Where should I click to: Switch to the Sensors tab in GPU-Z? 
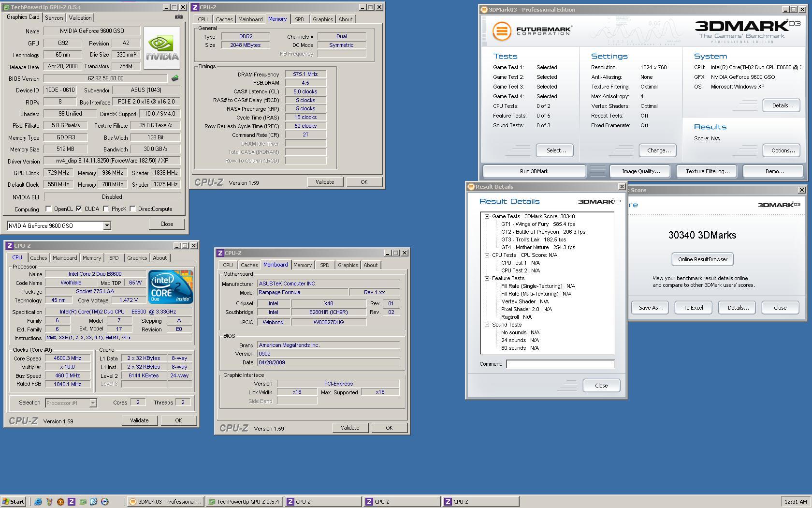coord(54,18)
